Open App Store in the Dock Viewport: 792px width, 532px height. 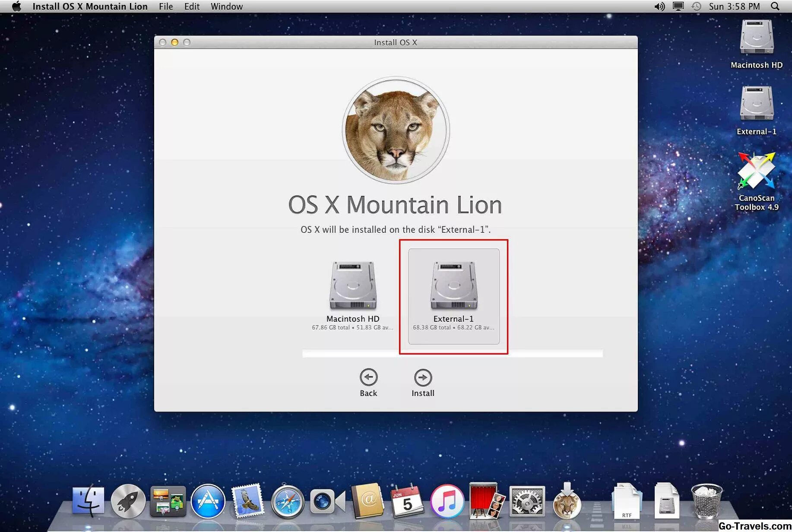[208, 501]
